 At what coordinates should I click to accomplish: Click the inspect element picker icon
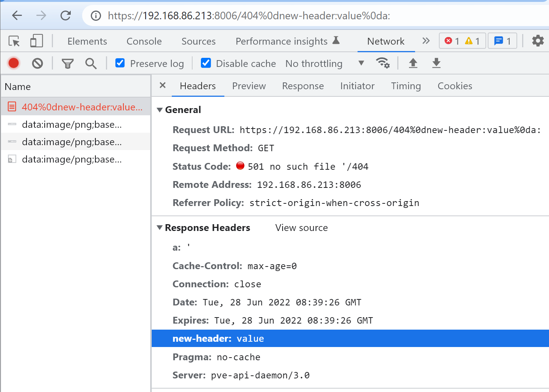(x=14, y=41)
